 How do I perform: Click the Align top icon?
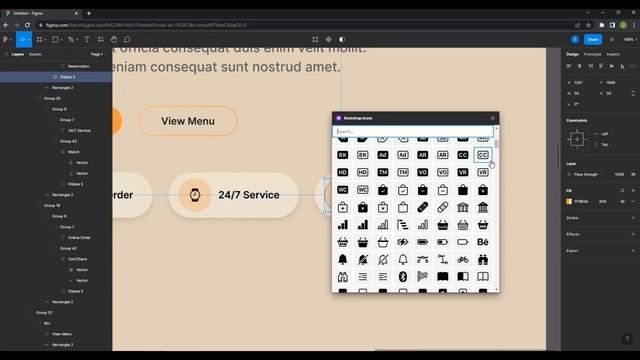pos(601,66)
